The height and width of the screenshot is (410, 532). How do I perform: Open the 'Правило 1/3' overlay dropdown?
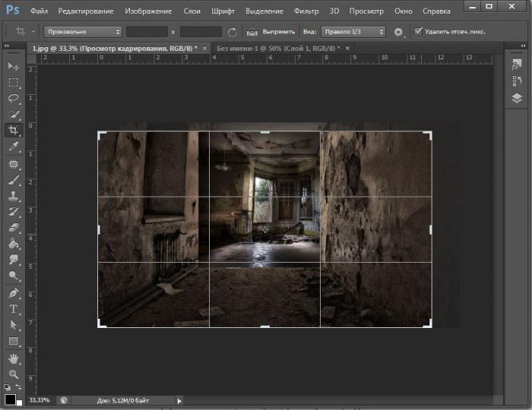(x=353, y=32)
